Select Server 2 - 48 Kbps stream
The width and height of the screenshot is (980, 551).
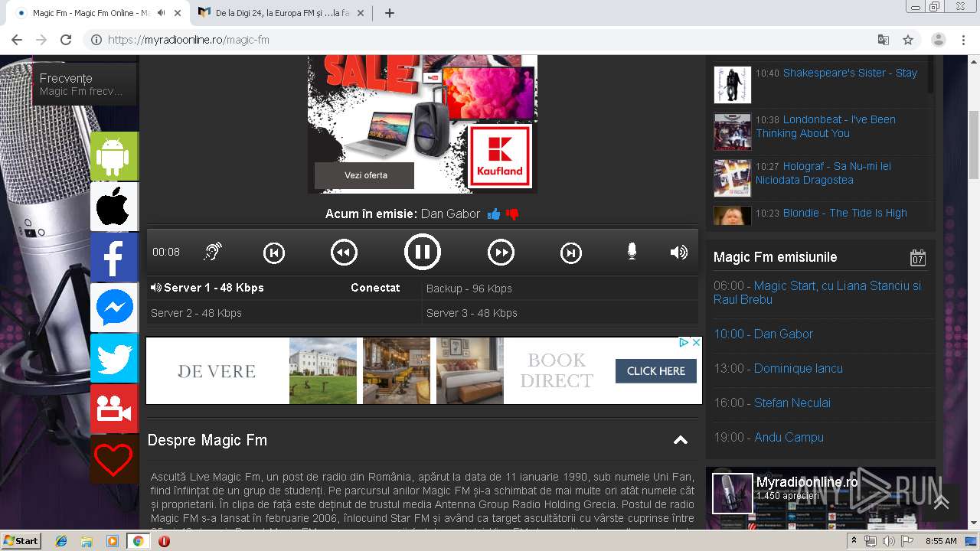click(x=283, y=312)
